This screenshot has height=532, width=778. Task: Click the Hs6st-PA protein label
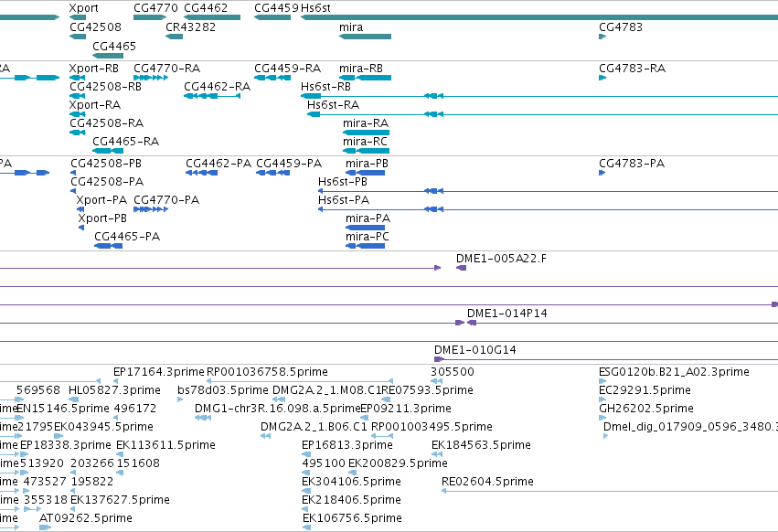[x=344, y=200]
